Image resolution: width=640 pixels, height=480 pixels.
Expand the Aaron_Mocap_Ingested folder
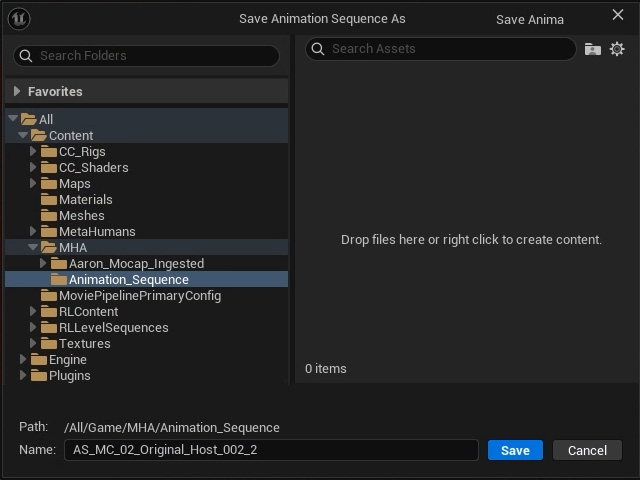tap(43, 263)
